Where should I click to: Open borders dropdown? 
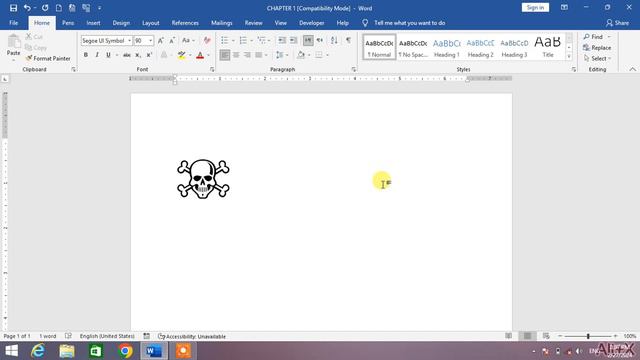click(327, 55)
